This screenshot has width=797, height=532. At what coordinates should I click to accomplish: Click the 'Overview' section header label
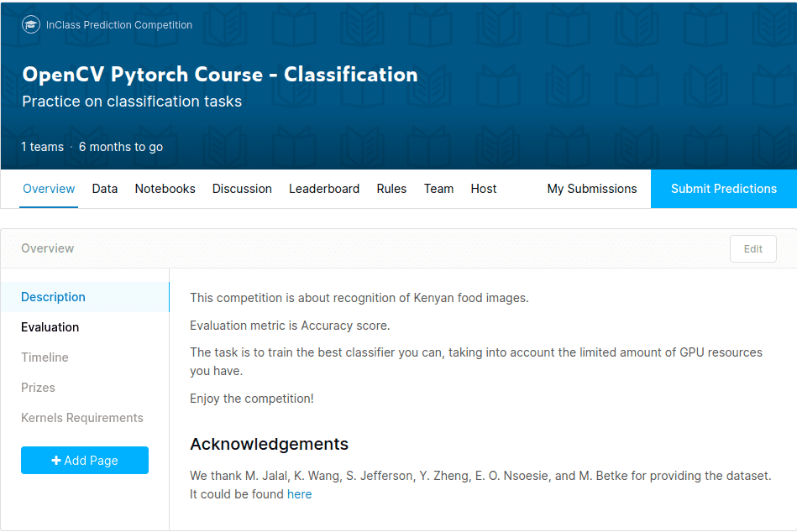[x=47, y=248]
